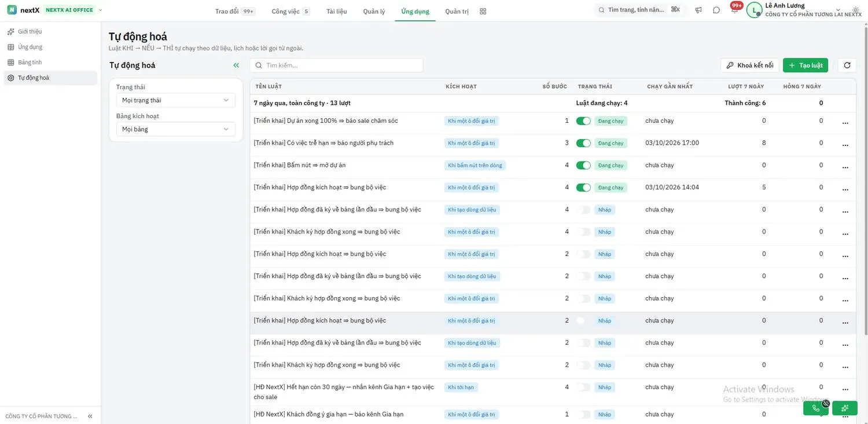Collapse the Tự động hoá filter panel

[x=236, y=65]
